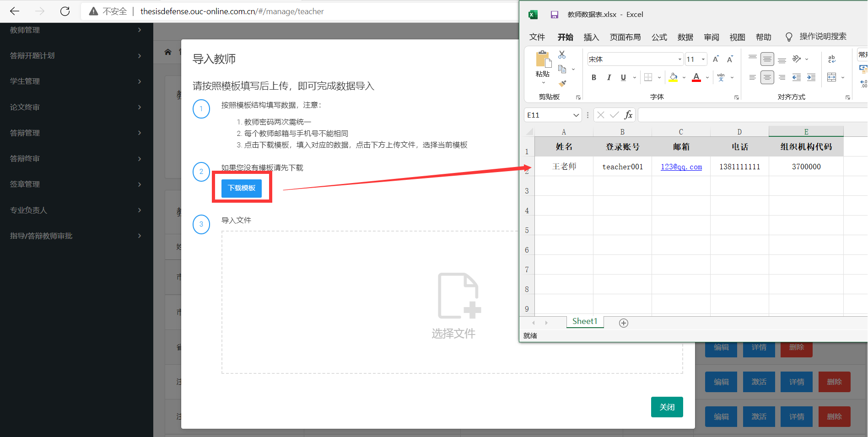Expand the Name Box E11 dropdown
Screen dimensions: 868x437
(576, 115)
